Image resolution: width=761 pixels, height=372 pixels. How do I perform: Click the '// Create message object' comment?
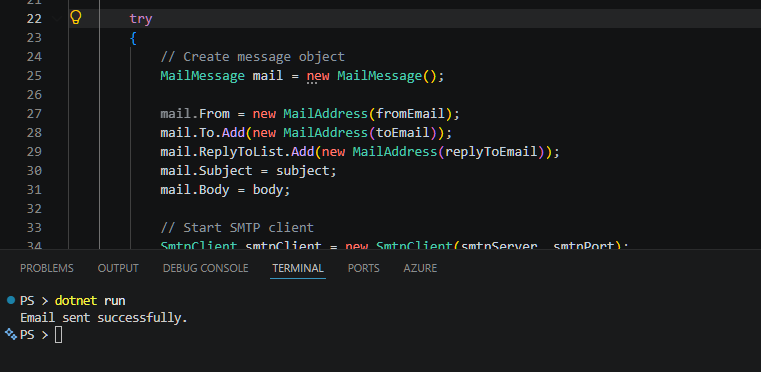(252, 57)
